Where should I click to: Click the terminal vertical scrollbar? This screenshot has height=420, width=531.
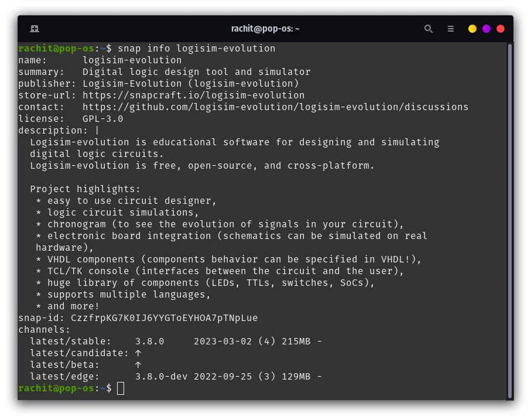coord(510,221)
